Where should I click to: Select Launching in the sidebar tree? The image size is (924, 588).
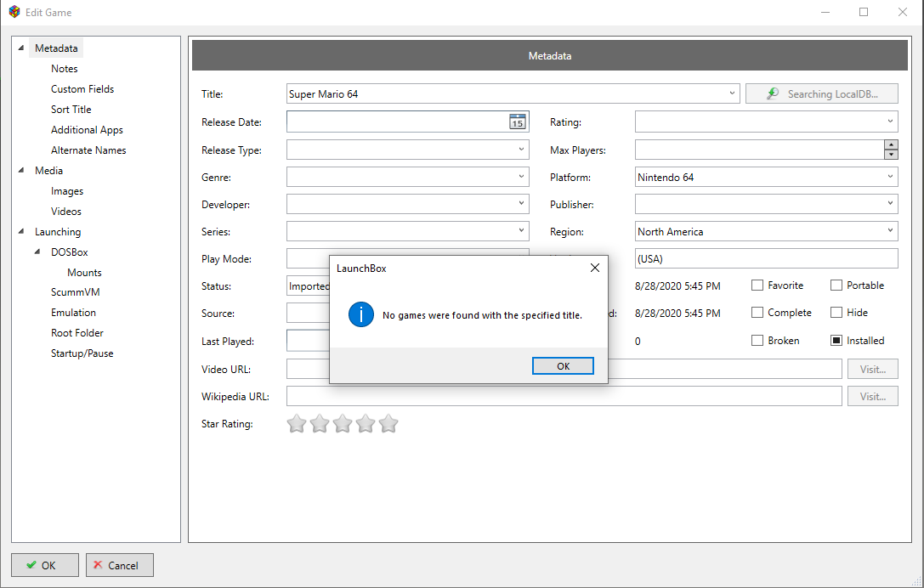tap(58, 232)
